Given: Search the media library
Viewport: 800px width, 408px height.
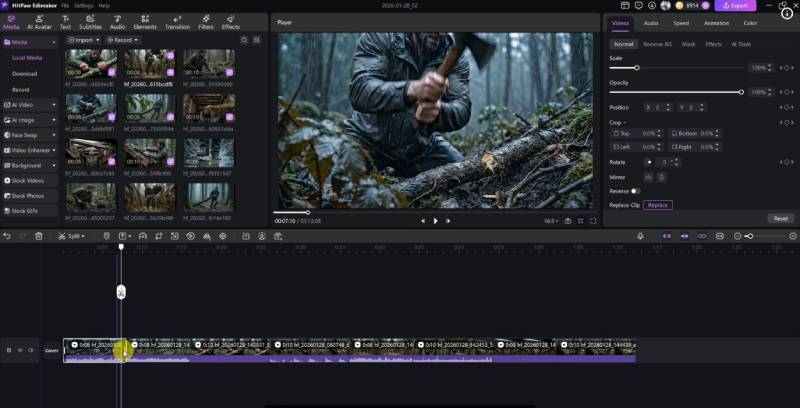Looking at the screenshot, I should [244, 40].
